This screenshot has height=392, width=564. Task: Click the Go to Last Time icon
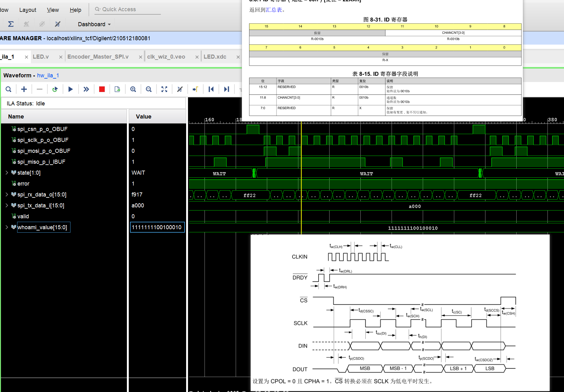coord(227,90)
